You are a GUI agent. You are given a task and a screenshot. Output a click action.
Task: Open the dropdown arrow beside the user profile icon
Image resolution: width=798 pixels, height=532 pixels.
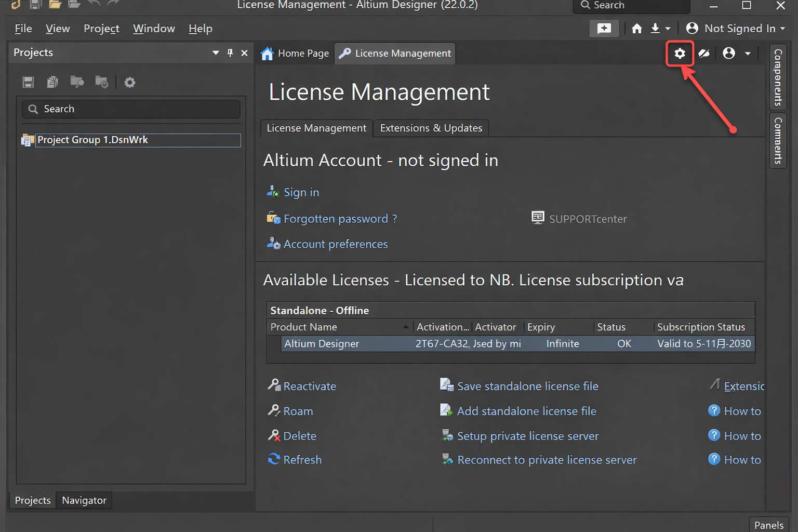[x=748, y=54]
